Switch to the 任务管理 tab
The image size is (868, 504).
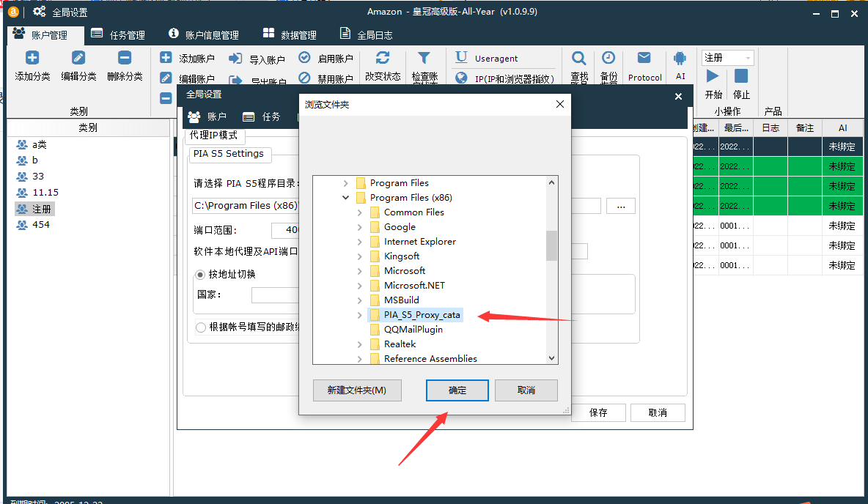coord(118,35)
